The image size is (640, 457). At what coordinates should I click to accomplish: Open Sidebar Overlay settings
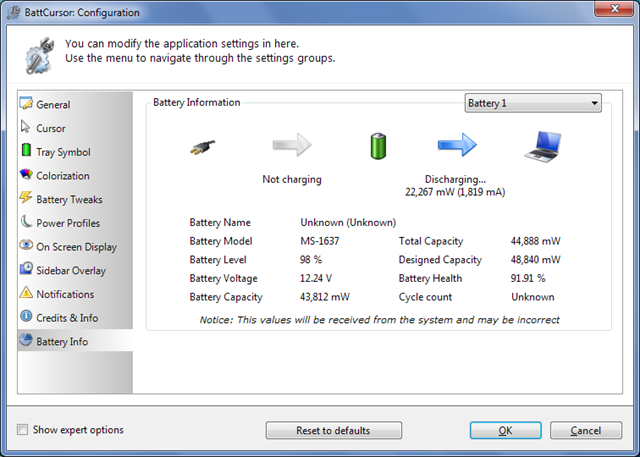coord(75,270)
